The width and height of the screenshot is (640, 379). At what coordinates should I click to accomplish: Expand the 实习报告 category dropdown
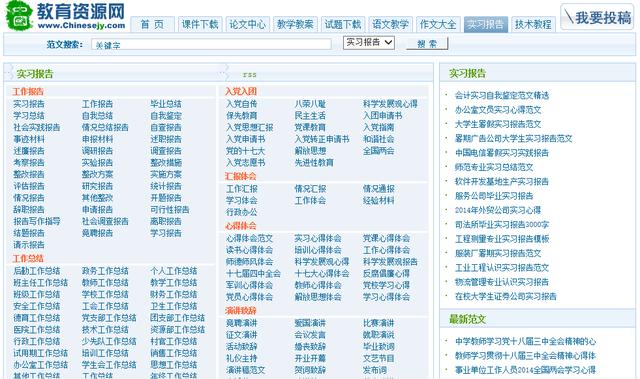point(369,42)
